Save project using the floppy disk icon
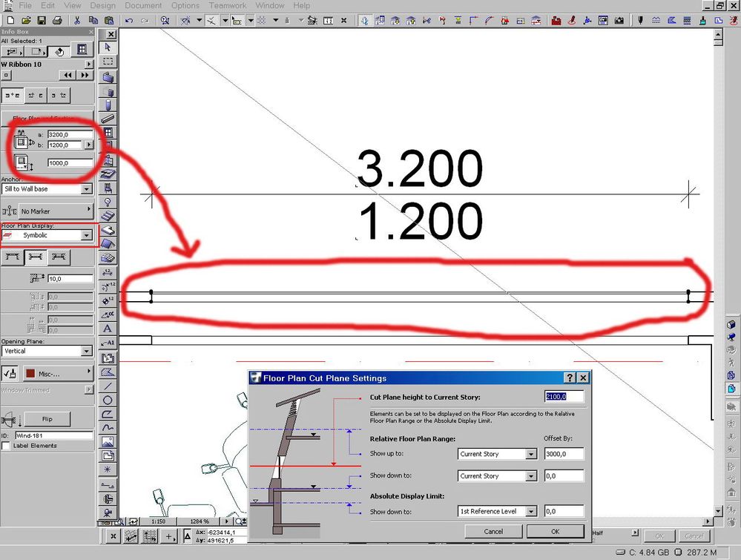This screenshot has height=560, width=741. (x=42, y=20)
